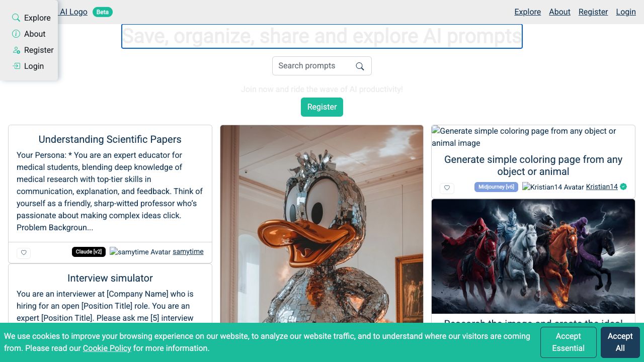Select the Midjourney [v6] model tag
This screenshot has height=362, width=644.
coord(496,187)
